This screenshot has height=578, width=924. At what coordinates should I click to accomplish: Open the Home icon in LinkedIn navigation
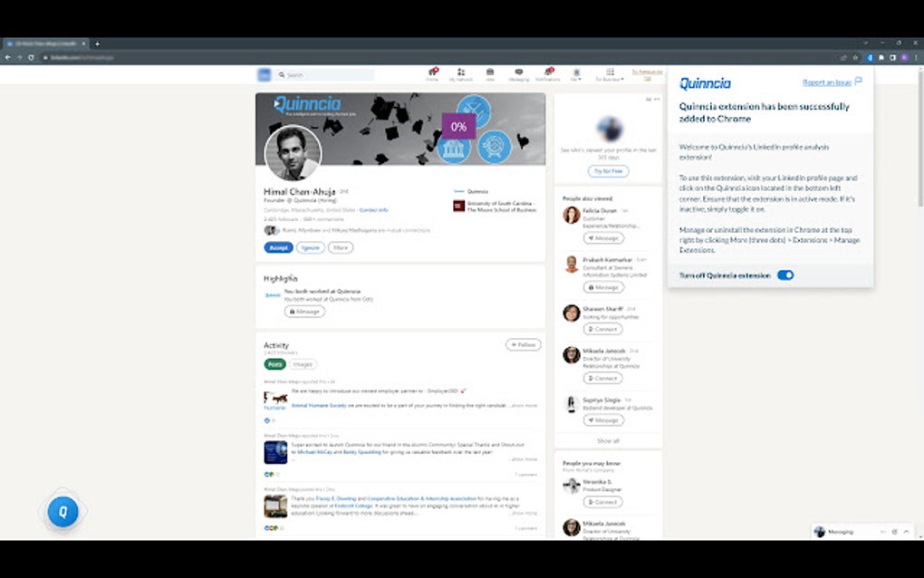tap(434, 72)
